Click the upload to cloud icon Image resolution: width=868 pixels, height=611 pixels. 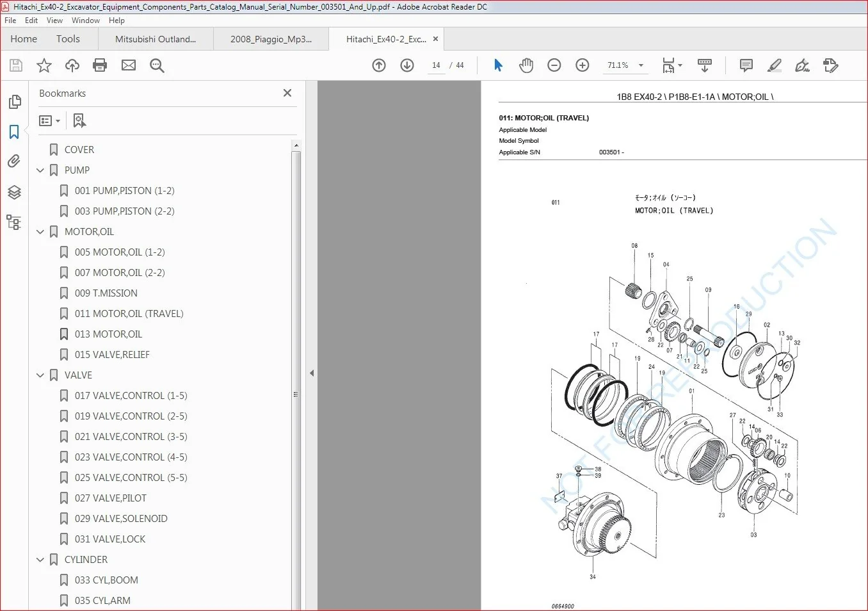(x=72, y=65)
